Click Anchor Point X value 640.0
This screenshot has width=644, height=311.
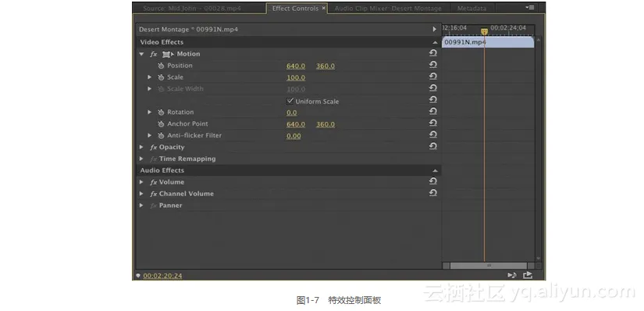(x=296, y=124)
